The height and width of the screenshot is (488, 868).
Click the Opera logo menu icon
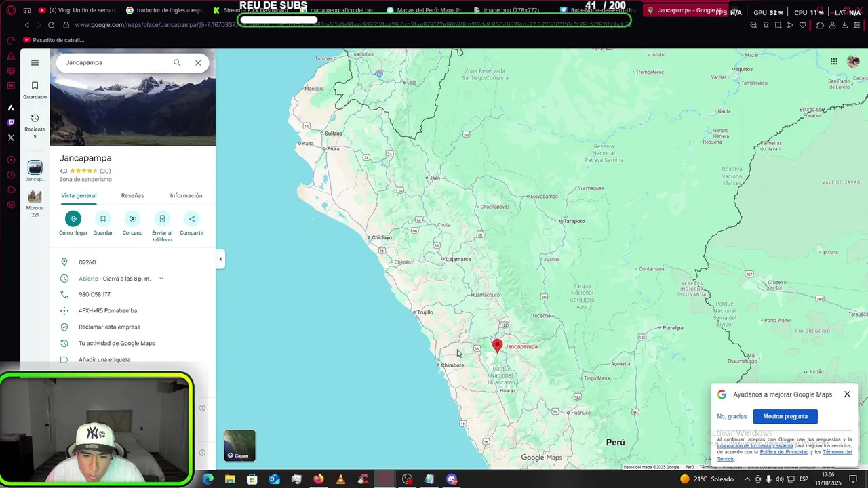pyautogui.click(x=11, y=10)
